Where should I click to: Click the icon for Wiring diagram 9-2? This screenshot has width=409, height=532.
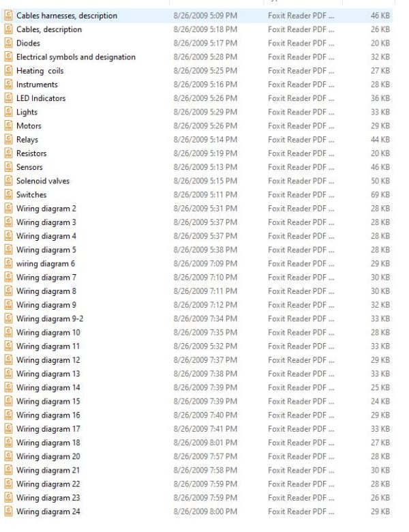click(x=8, y=319)
